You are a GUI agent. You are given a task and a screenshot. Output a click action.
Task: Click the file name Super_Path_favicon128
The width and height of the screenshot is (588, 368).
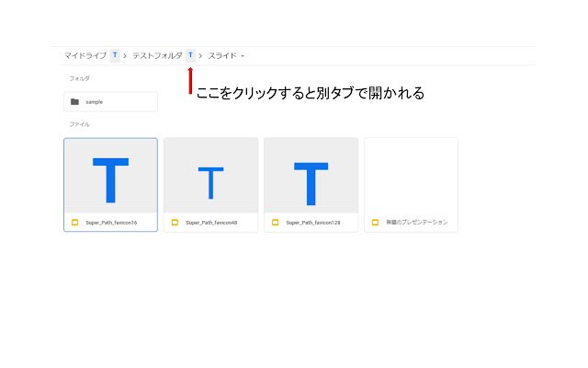pyautogui.click(x=313, y=223)
